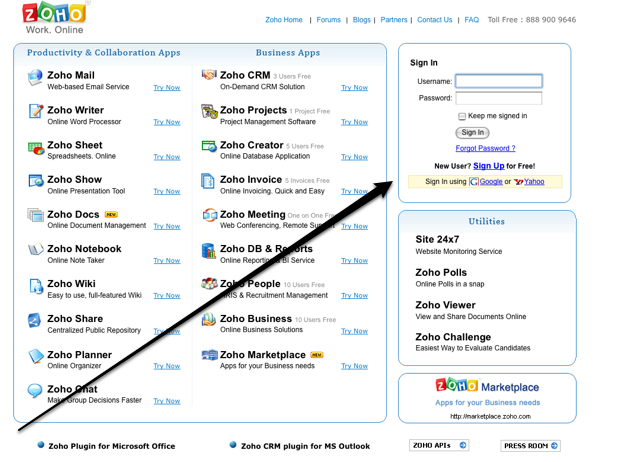The width and height of the screenshot is (621, 462).
Task: Open Zoho Home in top navigation
Action: click(x=284, y=20)
